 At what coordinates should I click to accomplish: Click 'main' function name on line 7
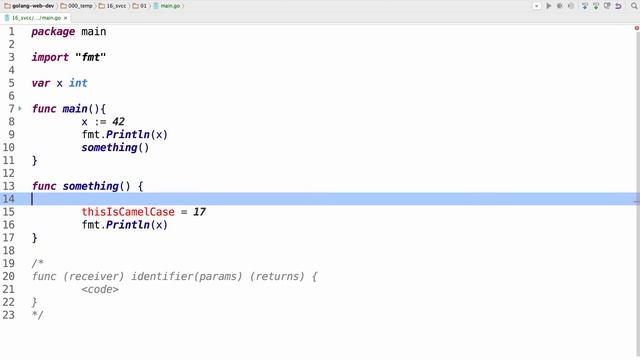[x=75, y=109]
